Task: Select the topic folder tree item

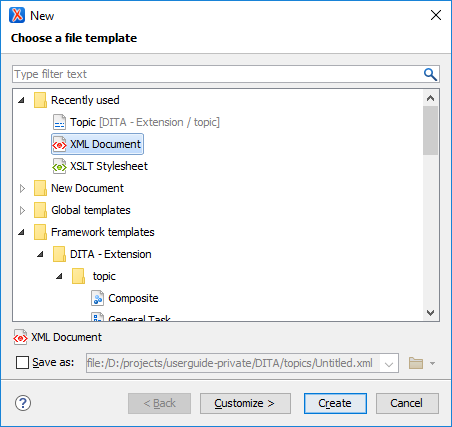Action: click(x=104, y=276)
